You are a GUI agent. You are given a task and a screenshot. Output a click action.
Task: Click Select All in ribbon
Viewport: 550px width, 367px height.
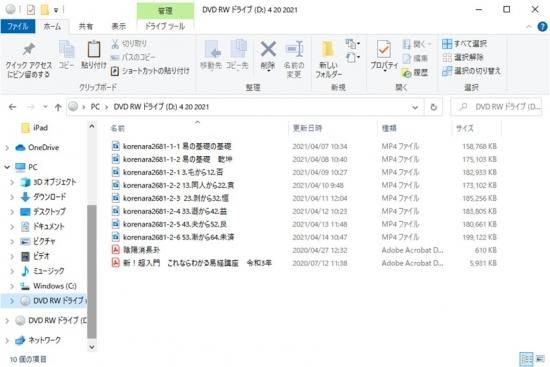pyautogui.click(x=464, y=44)
